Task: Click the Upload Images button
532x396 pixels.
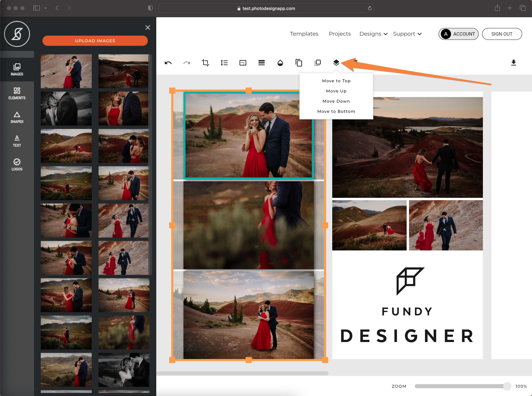Action: pos(95,41)
